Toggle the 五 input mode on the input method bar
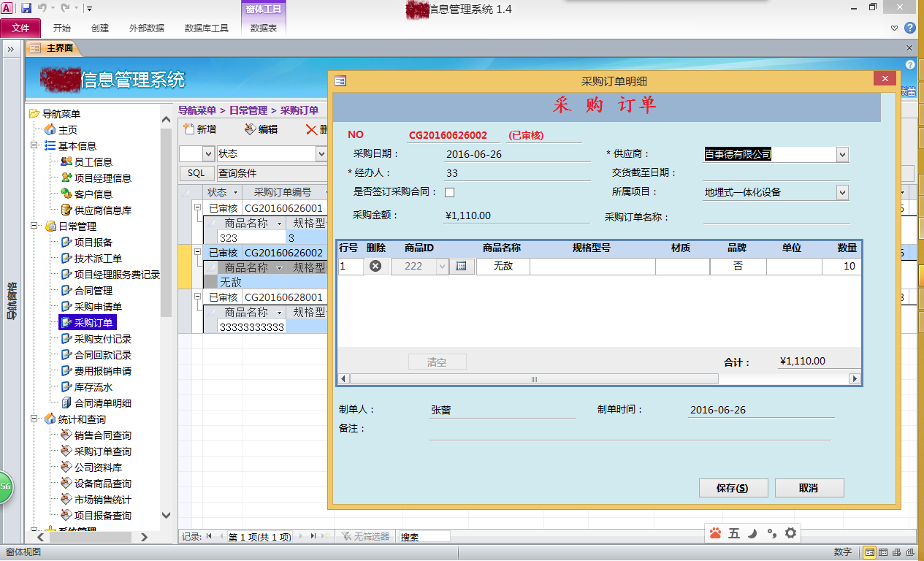This screenshot has height=561, width=924. tap(734, 534)
